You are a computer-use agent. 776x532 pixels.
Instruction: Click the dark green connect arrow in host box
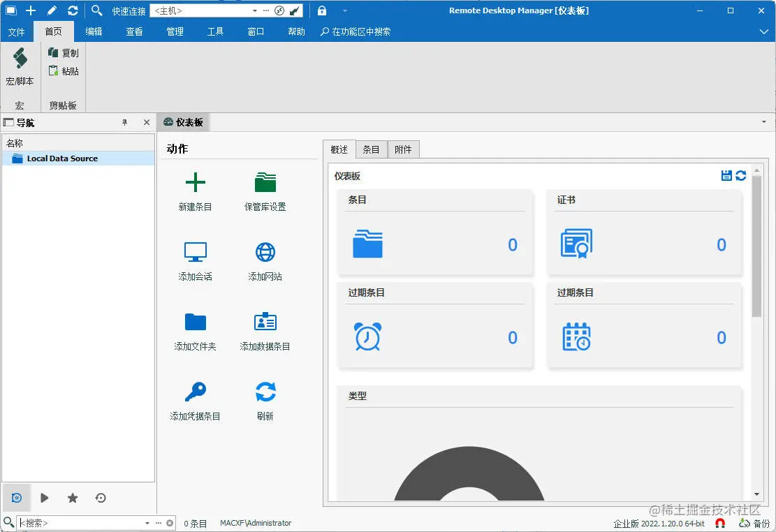pyautogui.click(x=295, y=10)
